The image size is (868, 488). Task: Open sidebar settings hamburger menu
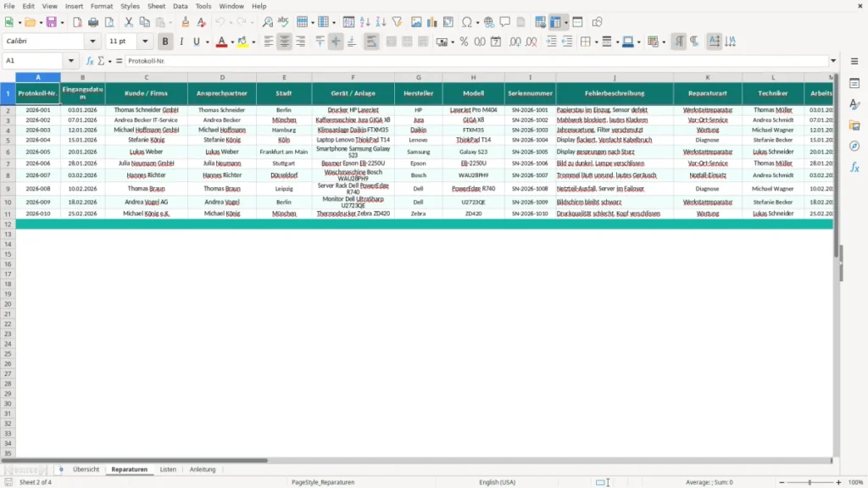(x=854, y=61)
